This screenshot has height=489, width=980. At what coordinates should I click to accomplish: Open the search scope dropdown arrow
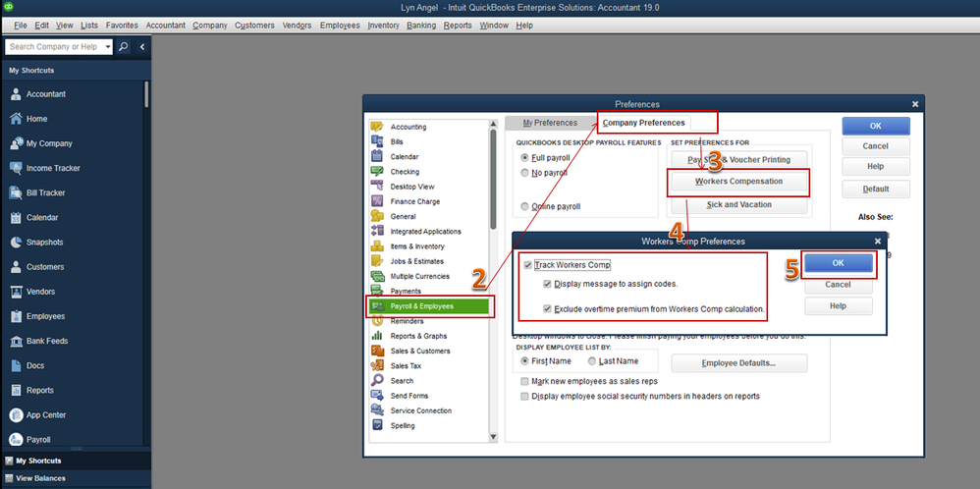[108, 47]
